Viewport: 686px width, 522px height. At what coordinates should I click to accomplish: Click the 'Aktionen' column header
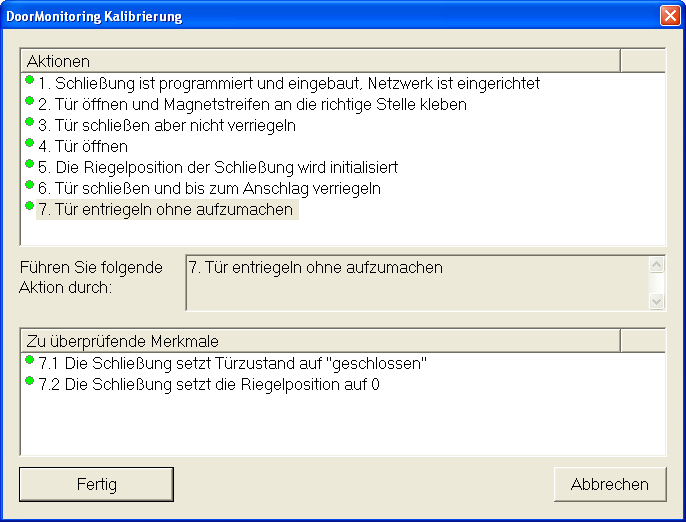coord(320,61)
